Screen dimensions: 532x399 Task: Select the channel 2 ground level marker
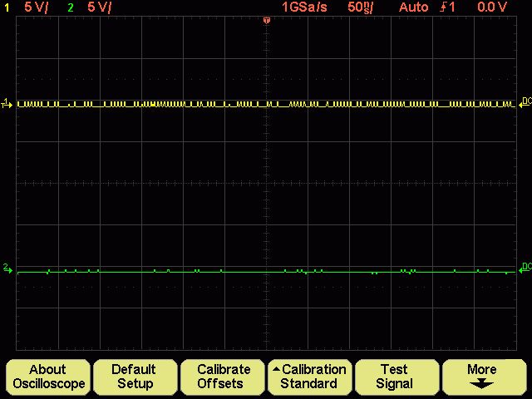point(7,268)
